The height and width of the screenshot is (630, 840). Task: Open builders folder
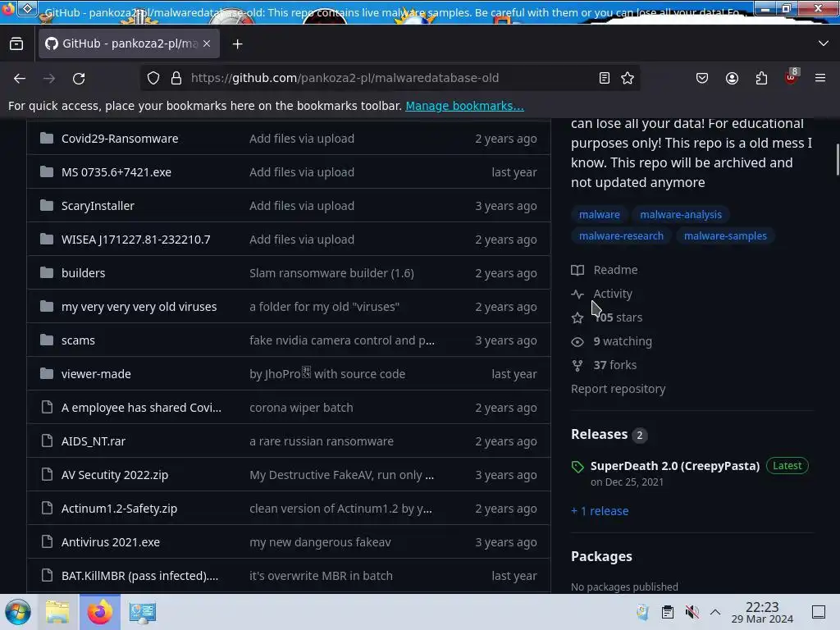click(83, 273)
